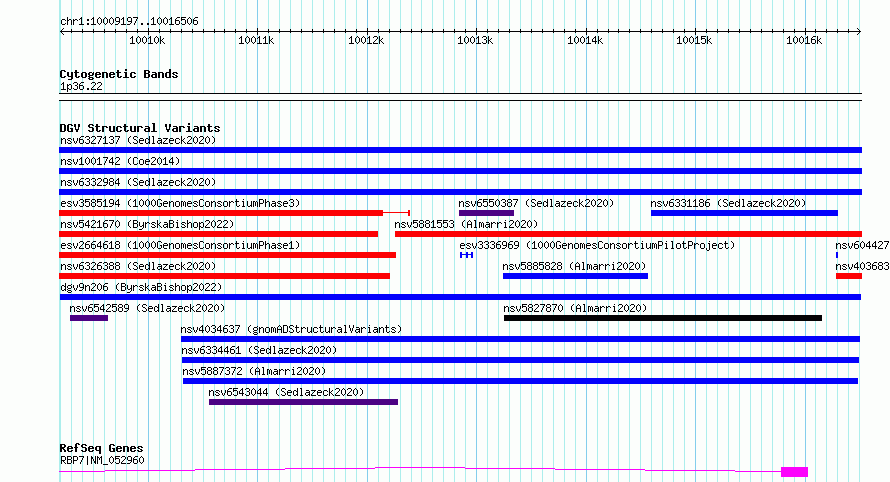Click the 1p36.22 band label
The image size is (890, 482).
pyautogui.click(x=81, y=86)
